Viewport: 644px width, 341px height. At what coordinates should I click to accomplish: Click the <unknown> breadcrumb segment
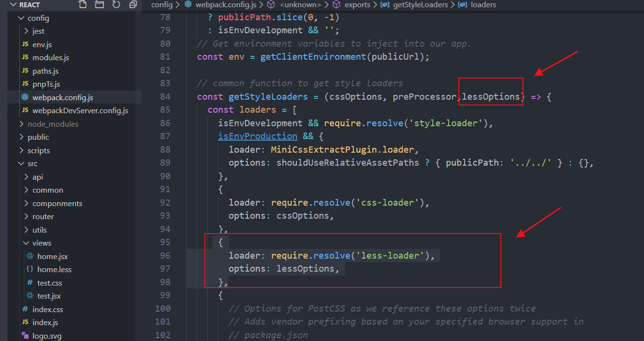pos(300,5)
